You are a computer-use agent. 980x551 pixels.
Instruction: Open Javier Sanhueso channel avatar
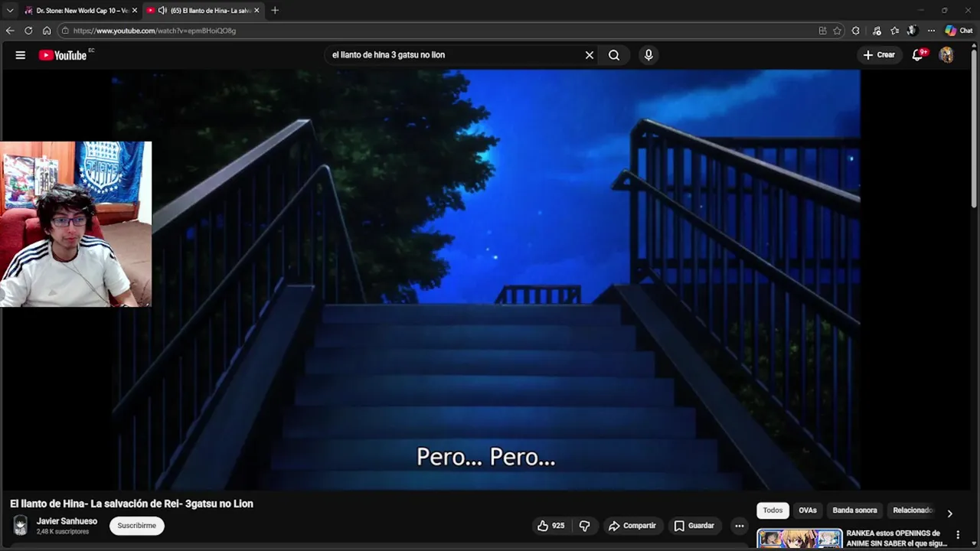click(21, 526)
